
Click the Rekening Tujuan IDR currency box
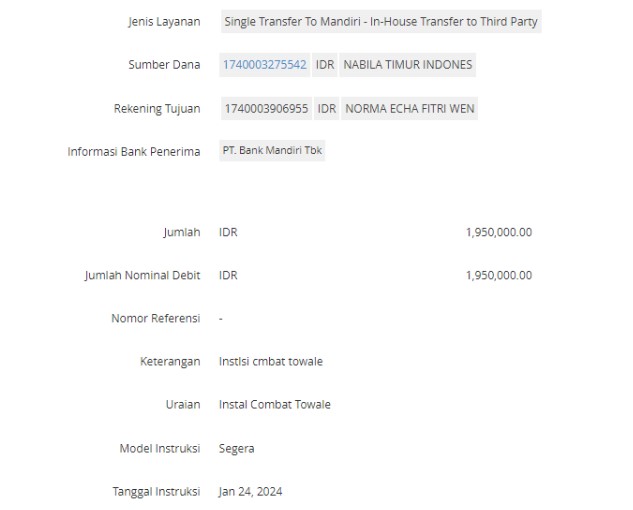point(327,108)
